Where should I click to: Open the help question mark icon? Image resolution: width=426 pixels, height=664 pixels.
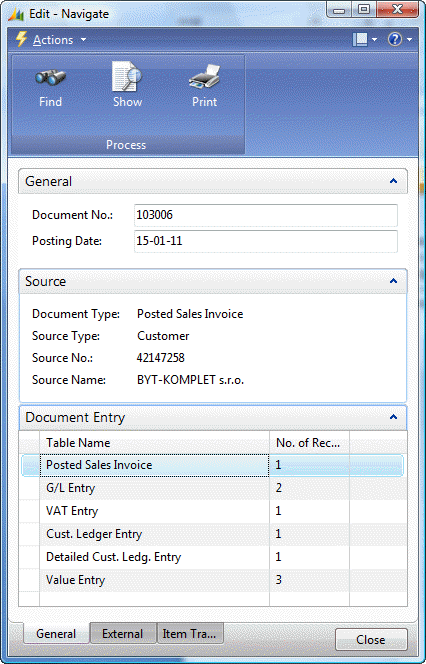coord(395,40)
